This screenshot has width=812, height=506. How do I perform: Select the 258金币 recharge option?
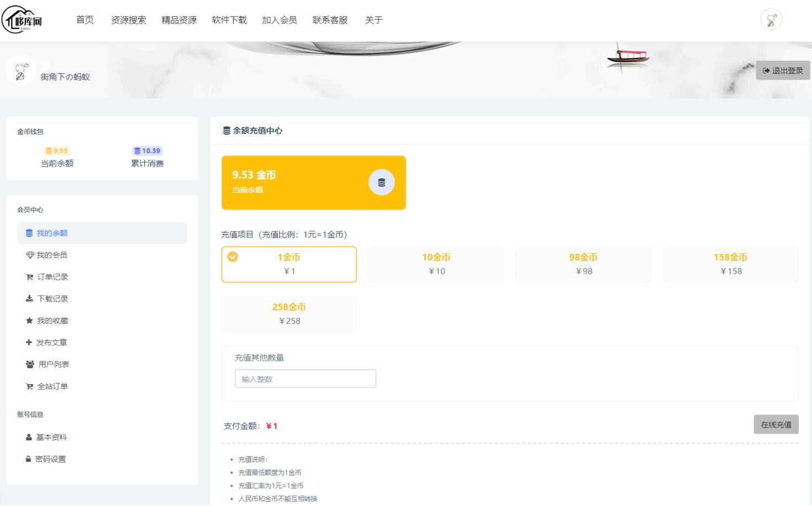coord(289,313)
